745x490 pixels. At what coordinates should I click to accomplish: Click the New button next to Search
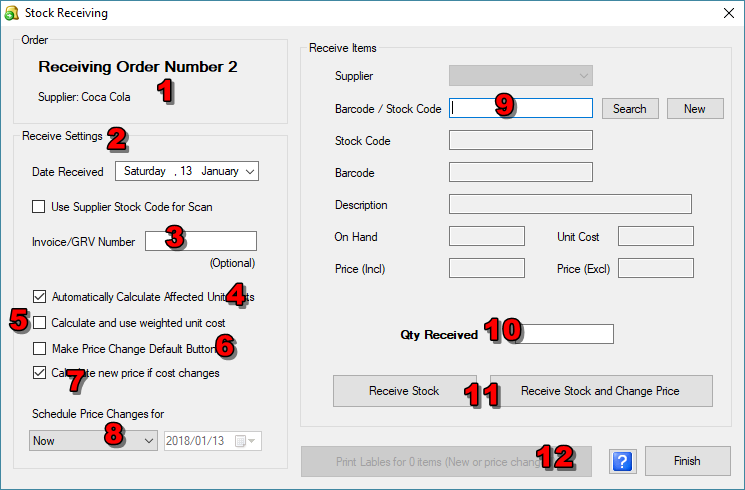pyautogui.click(x=694, y=109)
